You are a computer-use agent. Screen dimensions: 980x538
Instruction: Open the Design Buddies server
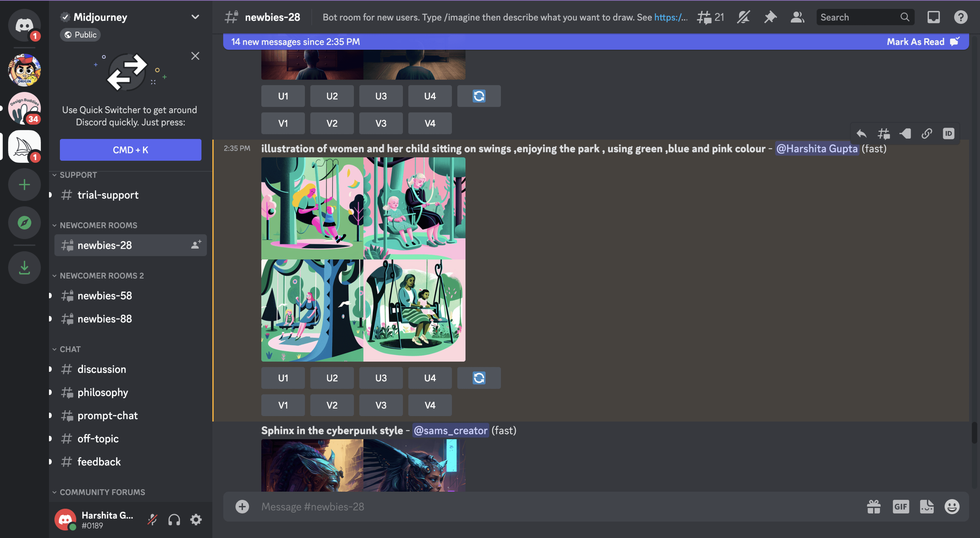click(24, 108)
